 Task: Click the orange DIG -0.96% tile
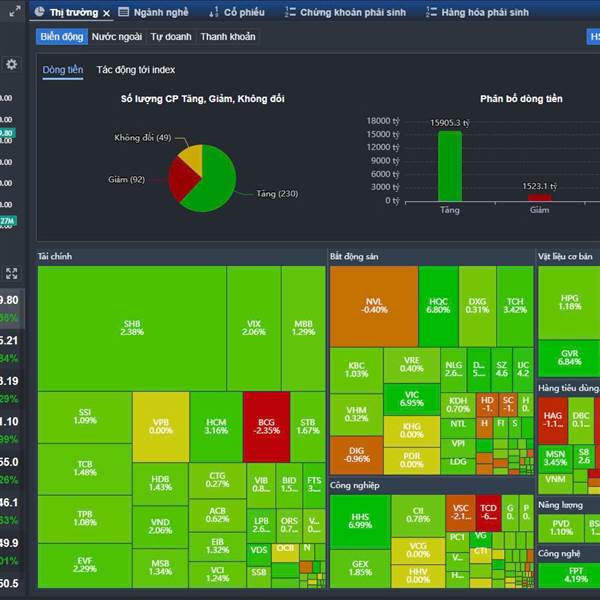tap(356, 455)
